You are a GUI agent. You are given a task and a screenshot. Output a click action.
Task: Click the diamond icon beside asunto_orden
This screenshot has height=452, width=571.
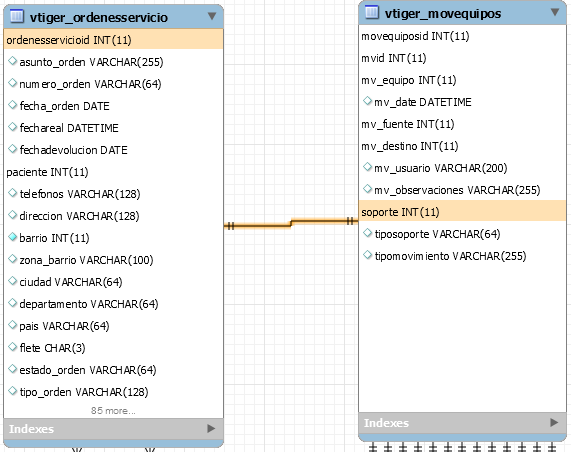pos(12,61)
